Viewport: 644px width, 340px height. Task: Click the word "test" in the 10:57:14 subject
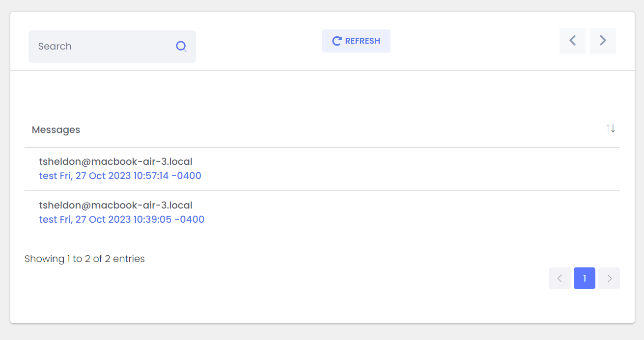click(x=48, y=176)
